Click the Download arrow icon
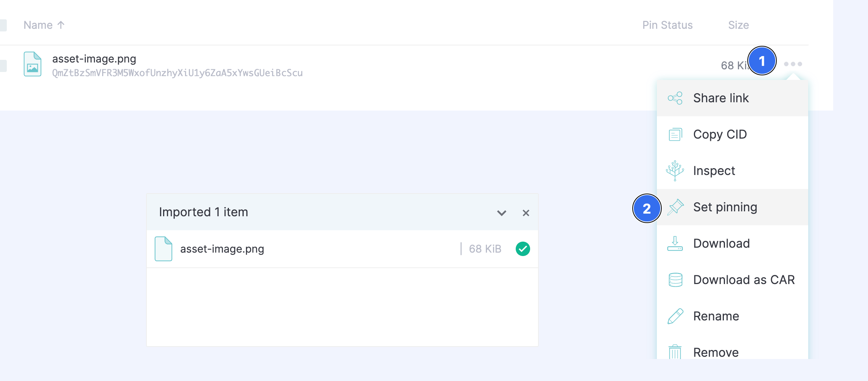This screenshot has height=381, width=868. coord(675,244)
